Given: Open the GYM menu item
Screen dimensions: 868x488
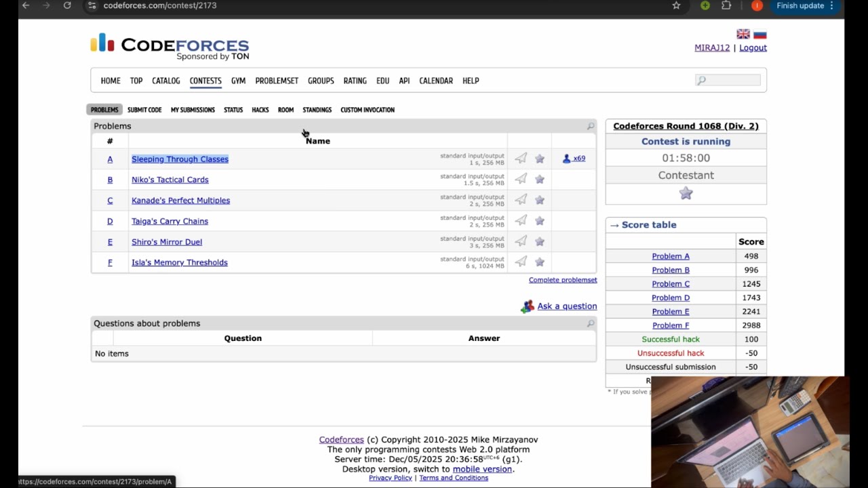Looking at the screenshot, I should point(238,81).
